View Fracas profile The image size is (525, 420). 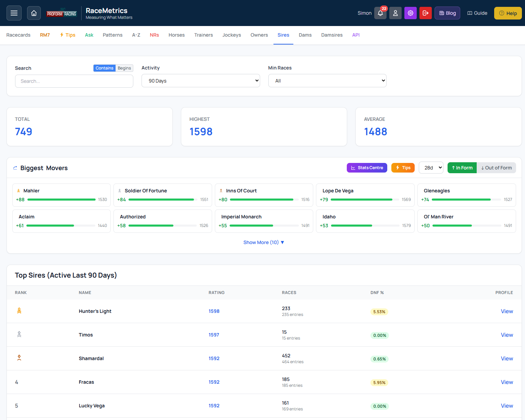tap(507, 382)
